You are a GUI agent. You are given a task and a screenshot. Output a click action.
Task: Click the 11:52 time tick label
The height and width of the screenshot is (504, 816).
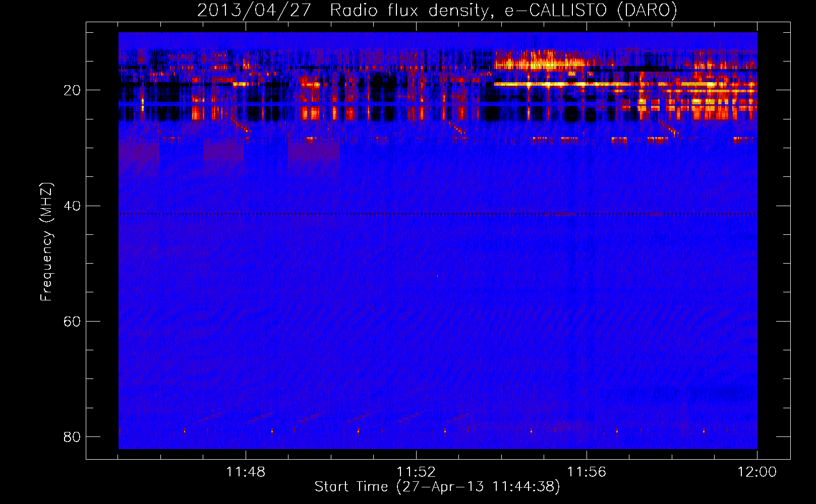click(x=416, y=472)
